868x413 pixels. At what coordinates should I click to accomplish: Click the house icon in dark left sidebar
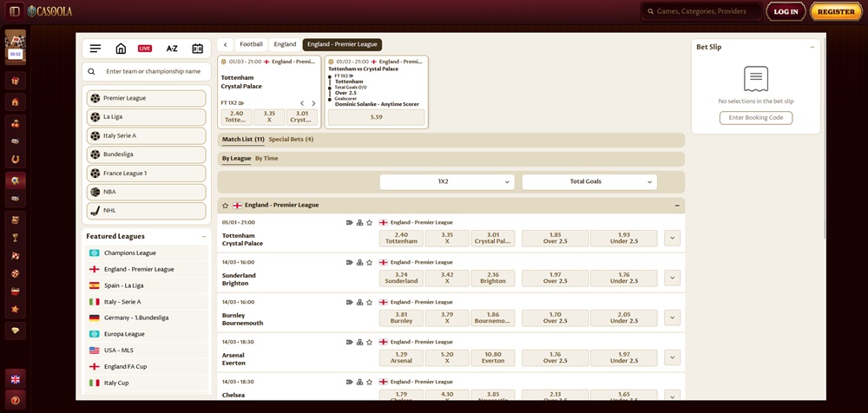tap(16, 102)
